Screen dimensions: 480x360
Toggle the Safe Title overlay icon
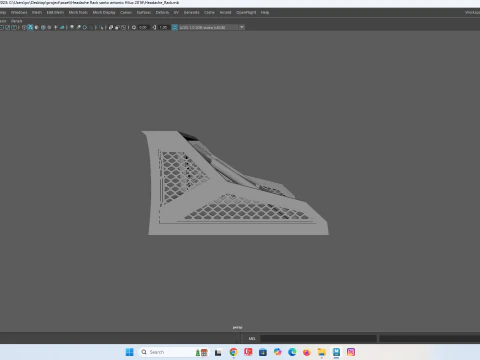[14, 27]
